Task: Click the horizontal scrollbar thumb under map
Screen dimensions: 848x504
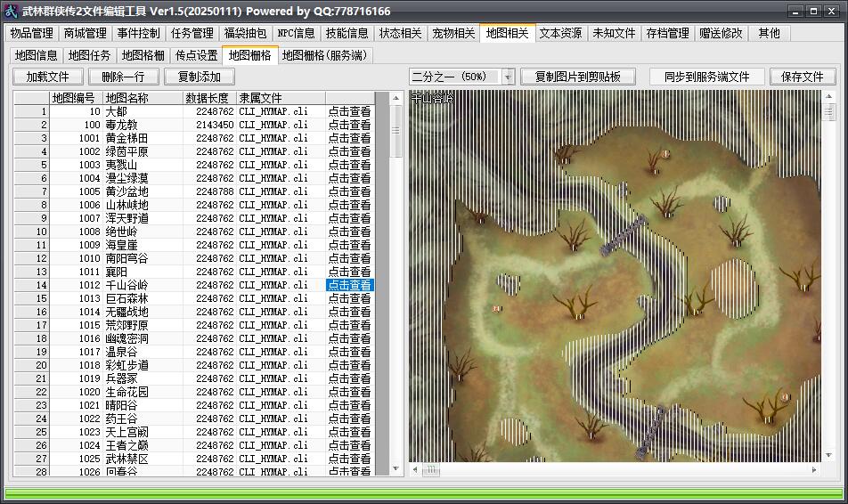Action: click(x=431, y=469)
